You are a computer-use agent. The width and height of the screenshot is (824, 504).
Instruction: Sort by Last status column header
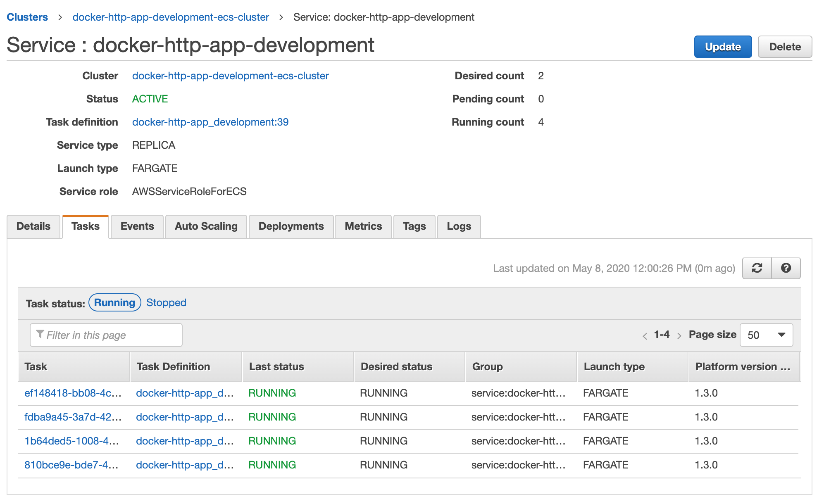tap(276, 366)
